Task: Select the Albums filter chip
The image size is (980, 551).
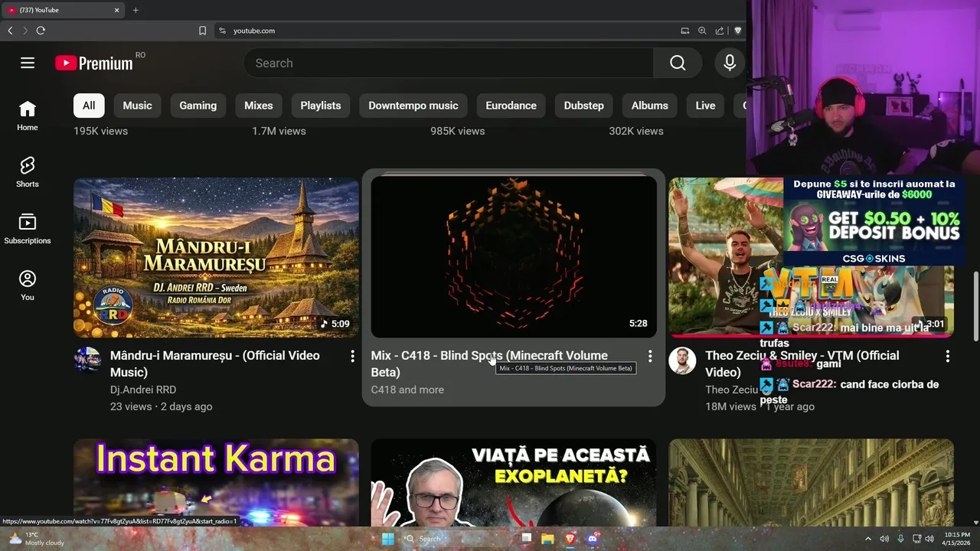Action: click(x=650, y=106)
